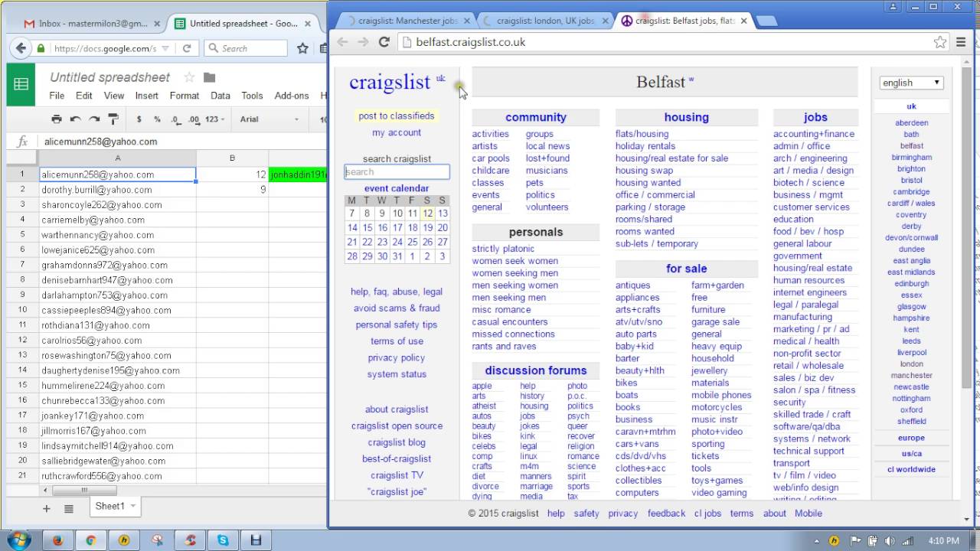Open the Windows Start menu
This screenshot has height=551, width=980.
18,540
